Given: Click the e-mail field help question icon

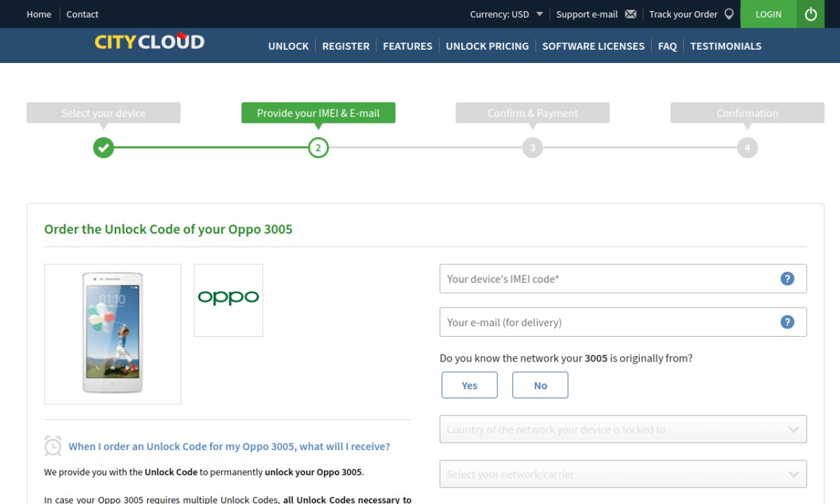Looking at the screenshot, I should click(787, 322).
